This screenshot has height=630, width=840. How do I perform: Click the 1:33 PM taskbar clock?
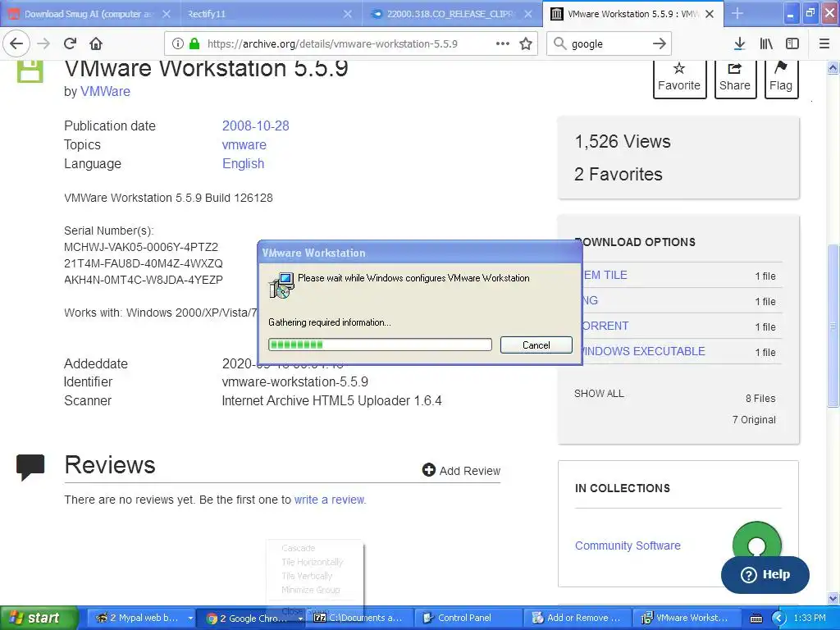(810, 619)
